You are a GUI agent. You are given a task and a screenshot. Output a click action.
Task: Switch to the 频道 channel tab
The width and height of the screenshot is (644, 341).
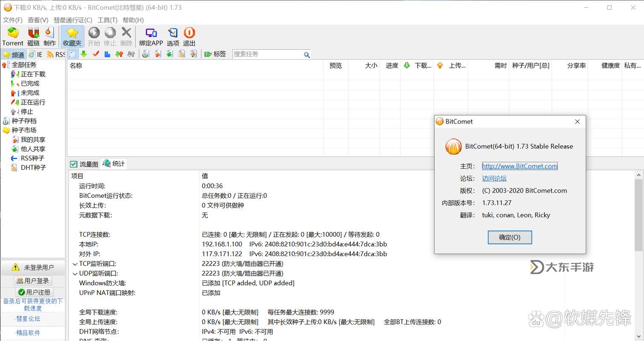pos(14,55)
